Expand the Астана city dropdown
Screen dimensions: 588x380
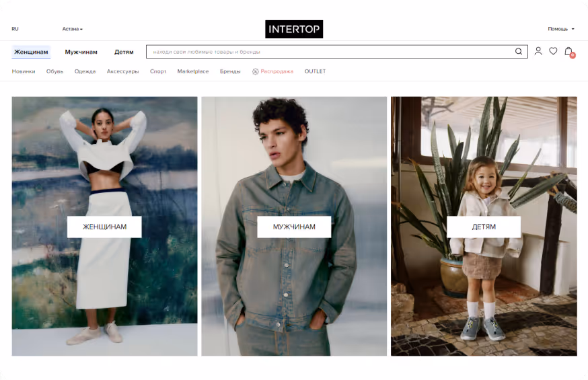[x=73, y=29]
